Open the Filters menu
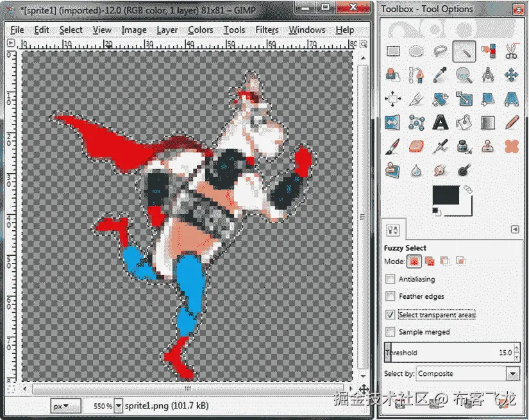529x420 pixels. point(266,29)
